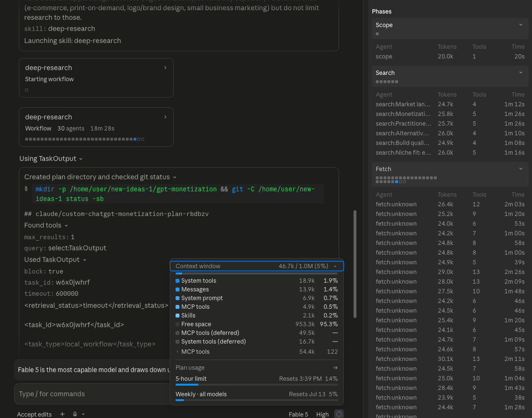Image resolution: width=532 pixels, height=418 pixels.
Task: Click the MCP tools (deferred) row
Action: point(256,332)
